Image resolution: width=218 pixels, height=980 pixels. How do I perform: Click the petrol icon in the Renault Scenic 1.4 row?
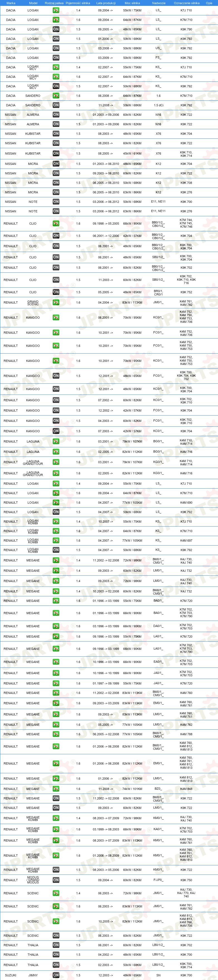[x=56, y=893]
